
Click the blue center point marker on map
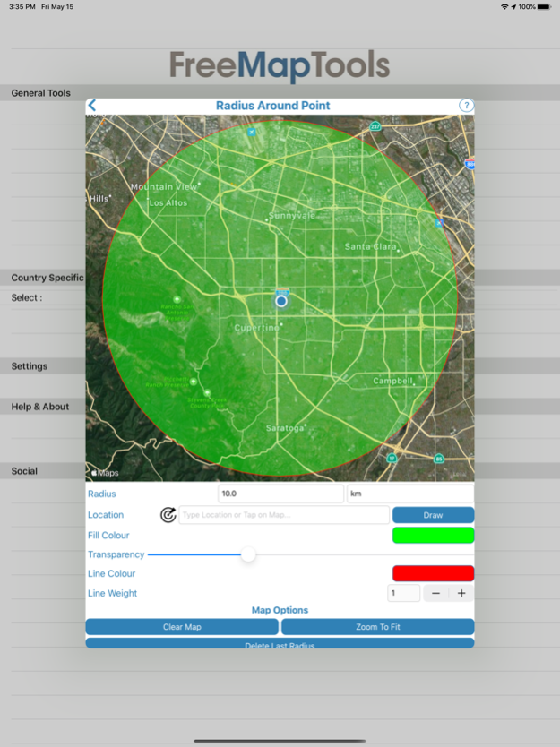click(x=281, y=301)
